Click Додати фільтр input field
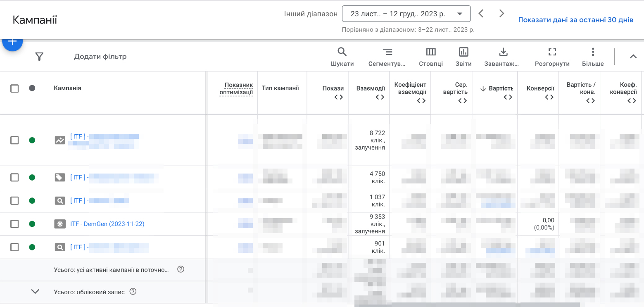 point(100,57)
